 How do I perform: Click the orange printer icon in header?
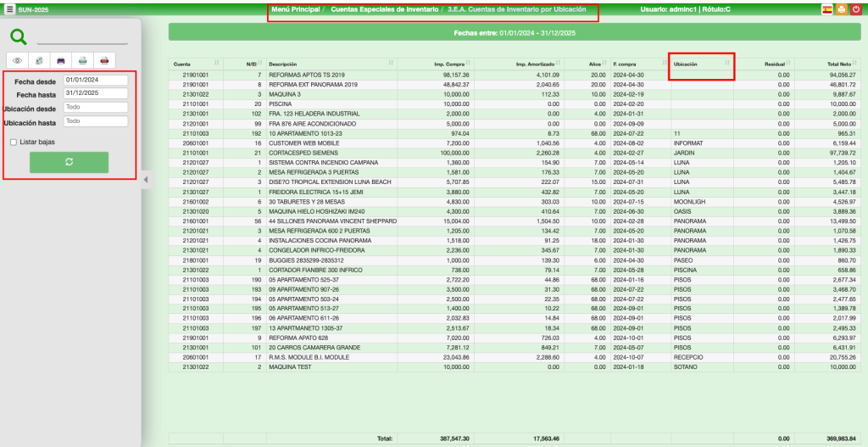[x=842, y=9]
